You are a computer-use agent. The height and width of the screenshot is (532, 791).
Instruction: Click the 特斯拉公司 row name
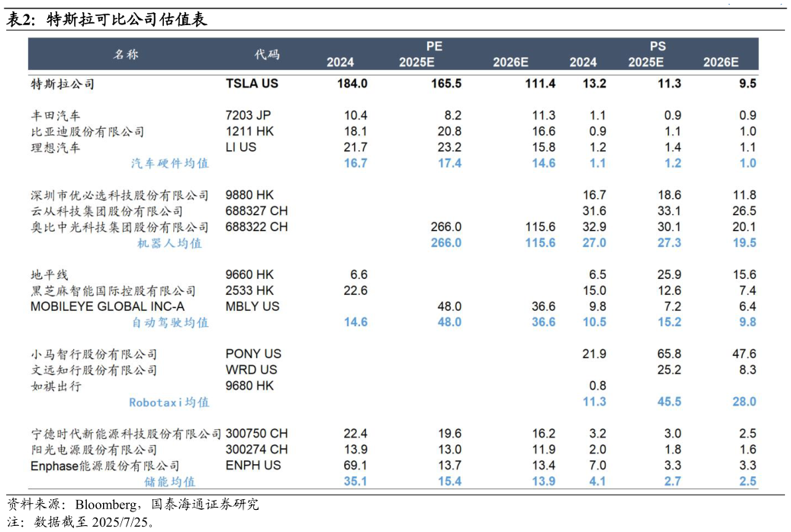[x=63, y=84]
